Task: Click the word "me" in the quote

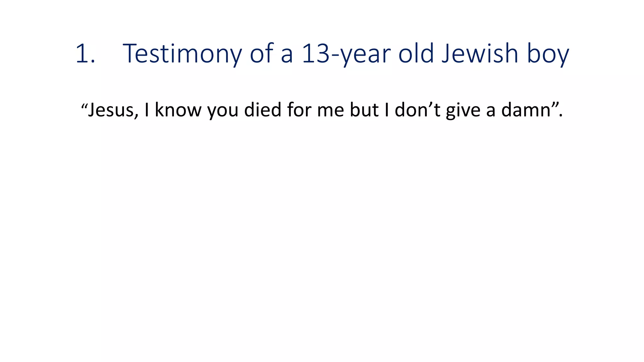Action: coord(330,112)
